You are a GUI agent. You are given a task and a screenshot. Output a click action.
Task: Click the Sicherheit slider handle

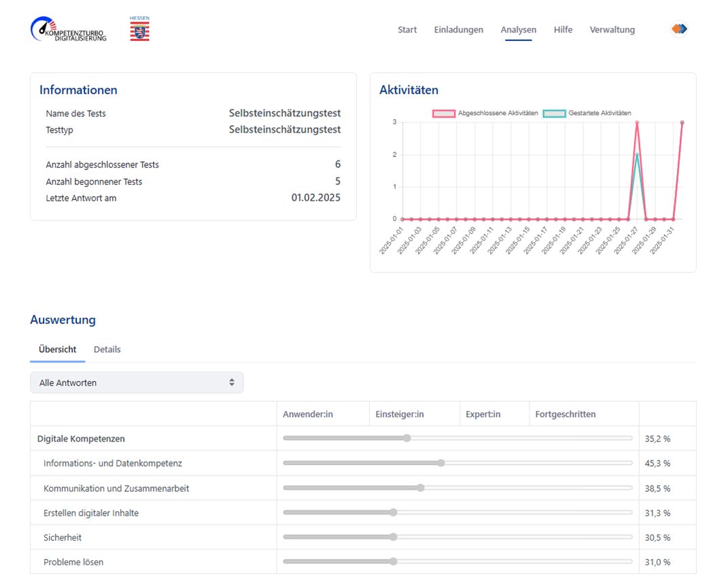(393, 537)
